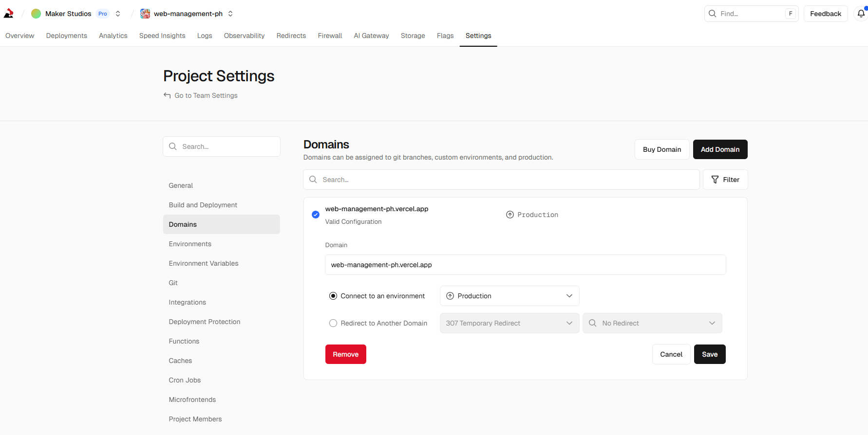Select Connect to an environment radio
The height and width of the screenshot is (435, 868).
tap(333, 296)
